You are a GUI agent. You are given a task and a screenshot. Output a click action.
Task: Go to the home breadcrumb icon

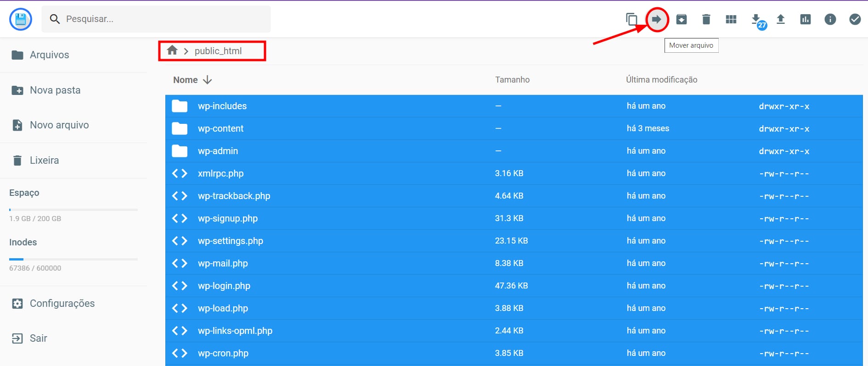pyautogui.click(x=172, y=50)
